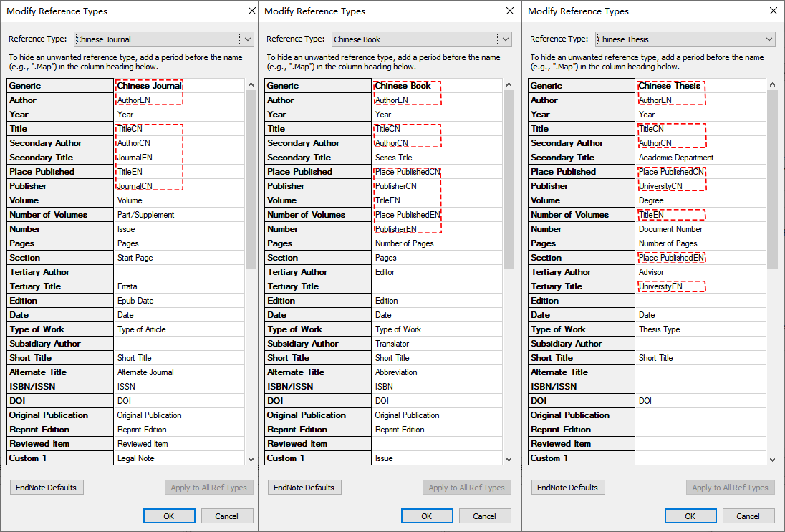Select empty Tertiary Author cell in Journal window

coord(179,272)
